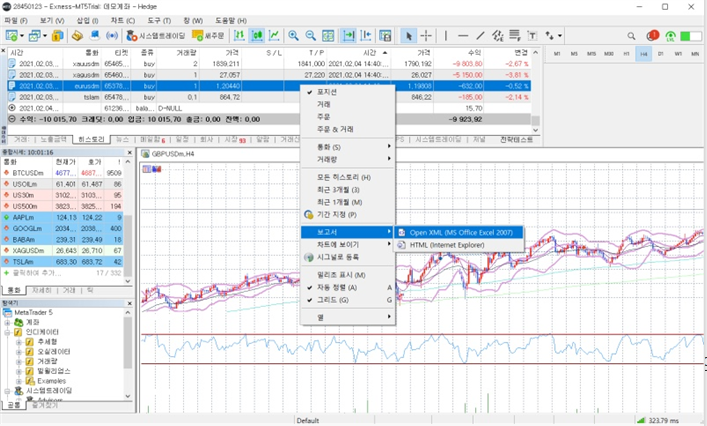Expand the 거래량 submenu
This screenshot has width=707, height=426.
point(348,159)
